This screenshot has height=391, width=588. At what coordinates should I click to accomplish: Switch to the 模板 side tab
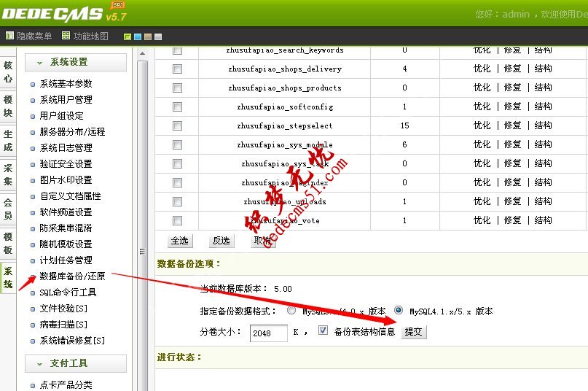tap(8, 243)
